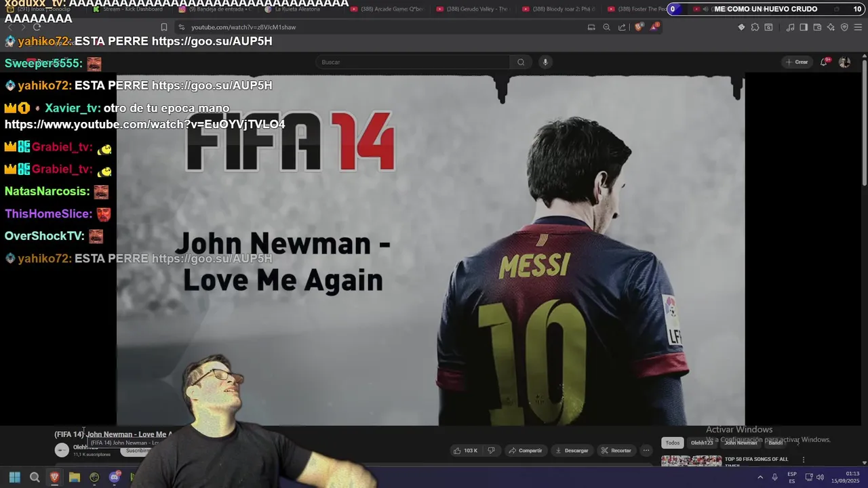Open the Brave playlist music-note icon
The image size is (868, 488).
click(790, 27)
